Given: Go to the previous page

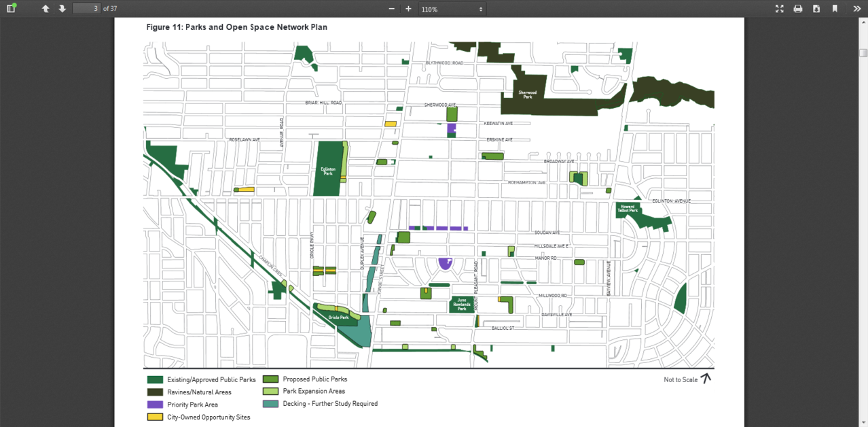Looking at the screenshot, I should [46, 9].
